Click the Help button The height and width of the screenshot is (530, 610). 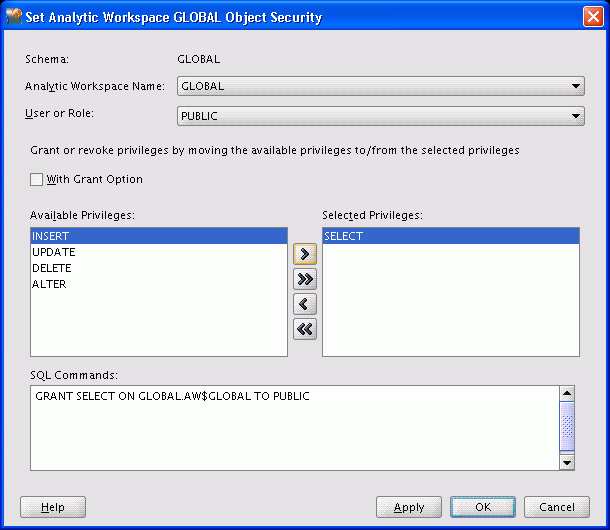53,507
